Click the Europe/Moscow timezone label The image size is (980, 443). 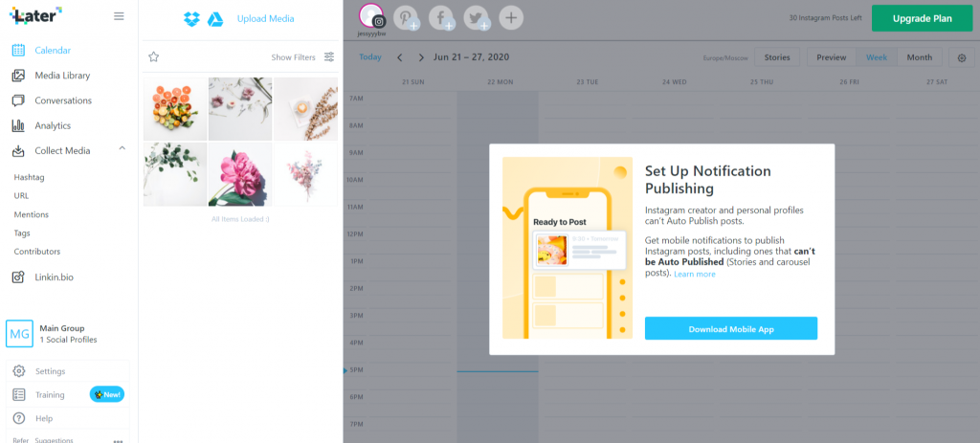(x=725, y=58)
